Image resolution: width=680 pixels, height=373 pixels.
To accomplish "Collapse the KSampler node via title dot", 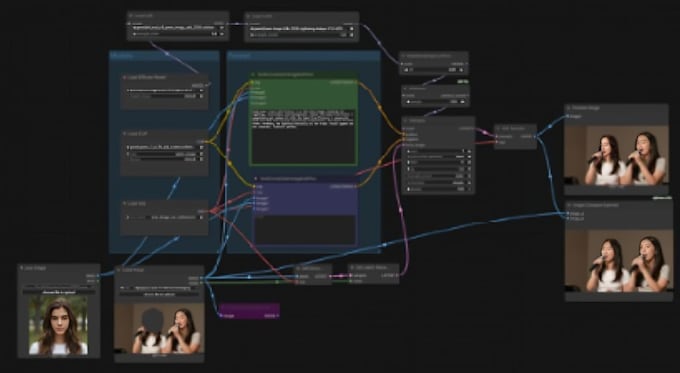I will (405, 121).
